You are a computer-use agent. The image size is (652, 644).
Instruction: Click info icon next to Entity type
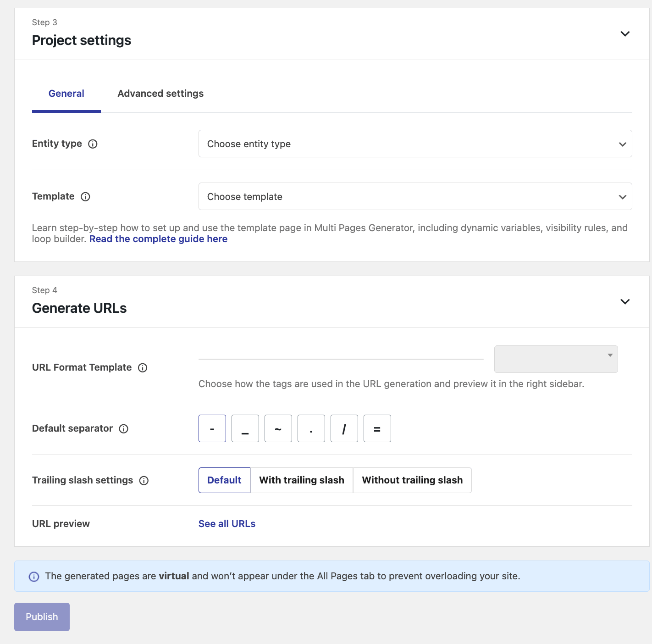pyautogui.click(x=93, y=144)
